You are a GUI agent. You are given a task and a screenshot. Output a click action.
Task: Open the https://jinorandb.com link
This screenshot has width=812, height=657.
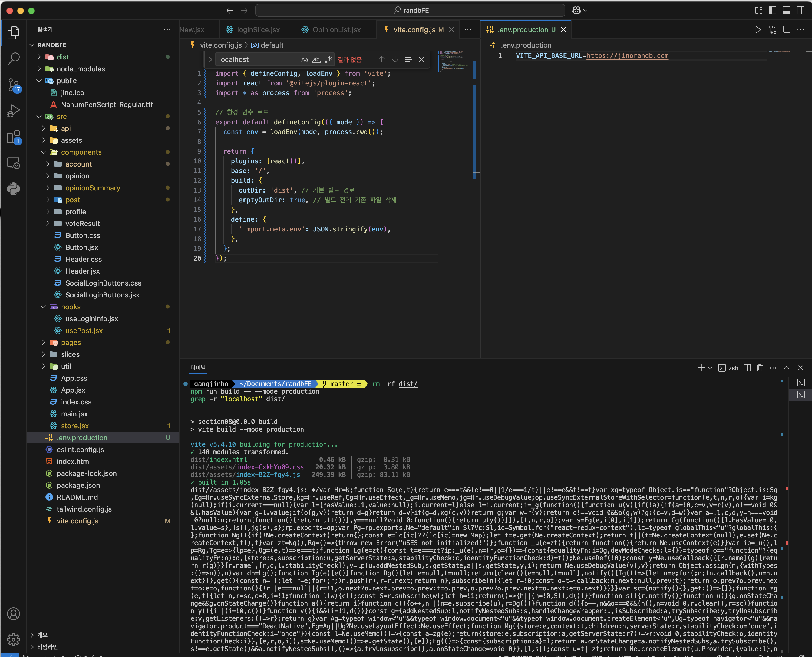pos(627,56)
